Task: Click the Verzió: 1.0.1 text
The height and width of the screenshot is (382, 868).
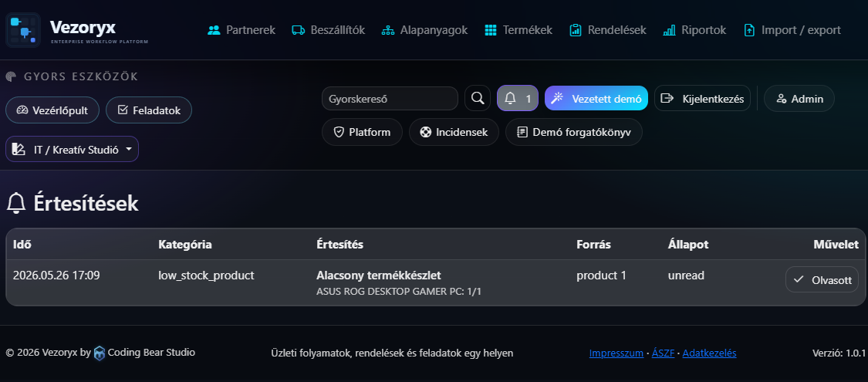Action: pyautogui.click(x=839, y=353)
